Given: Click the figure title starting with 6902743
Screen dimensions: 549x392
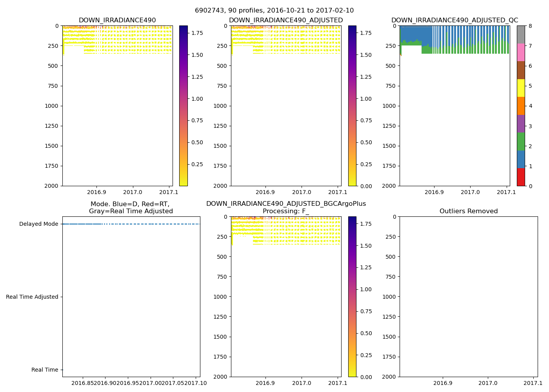Looking at the screenshot, I should click(274, 11).
